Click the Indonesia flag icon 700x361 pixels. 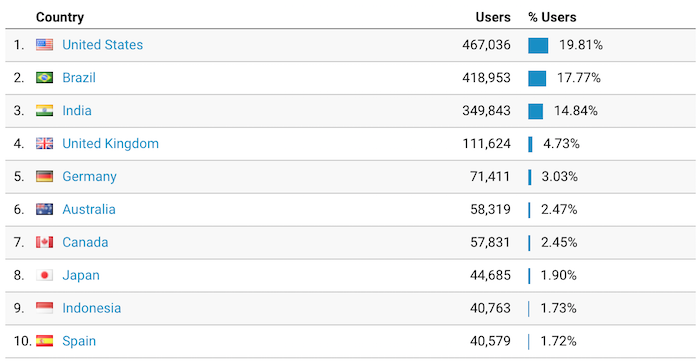[44, 308]
